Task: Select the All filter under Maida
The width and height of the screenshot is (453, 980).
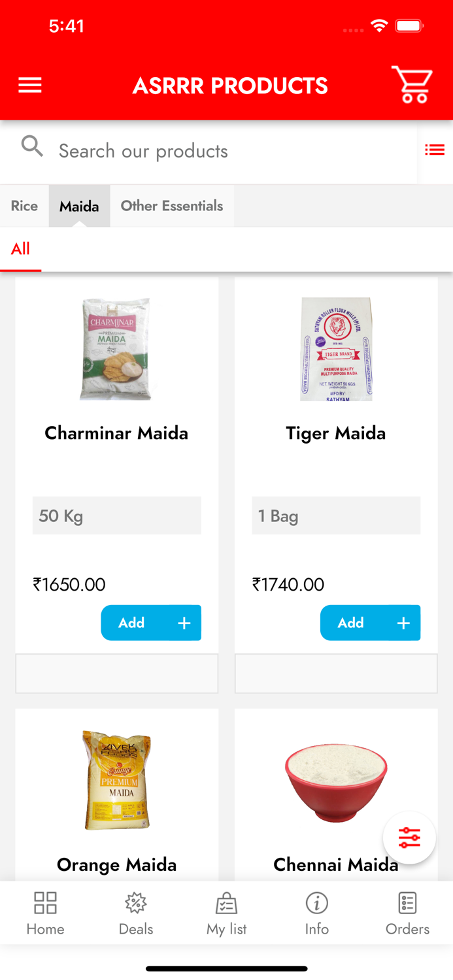Action: 20,249
